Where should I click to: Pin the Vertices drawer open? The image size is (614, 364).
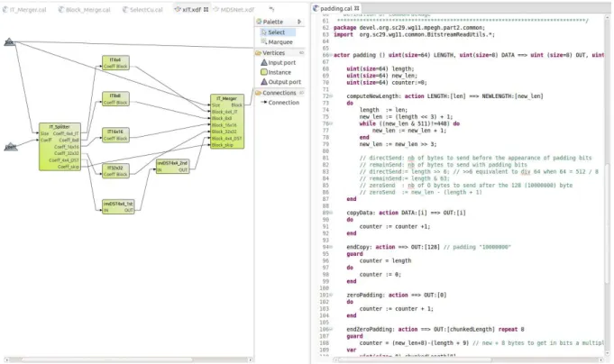(x=301, y=53)
